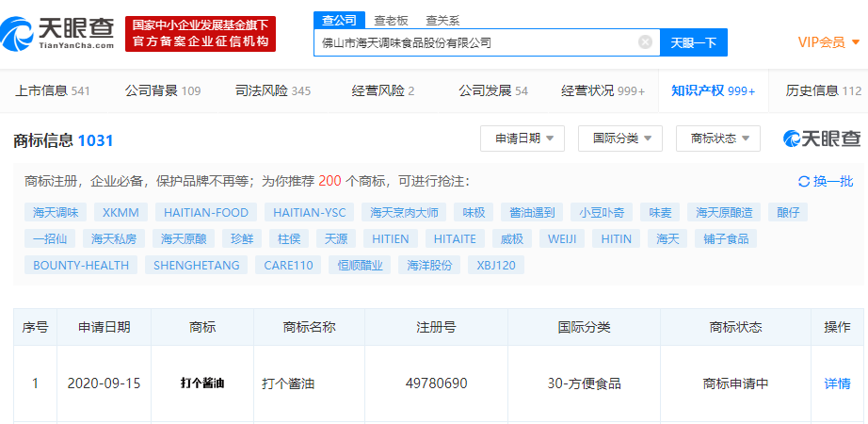Image resolution: width=868 pixels, height=424 pixels.
Task: Click the TianYanCha logo
Action: coord(57,33)
